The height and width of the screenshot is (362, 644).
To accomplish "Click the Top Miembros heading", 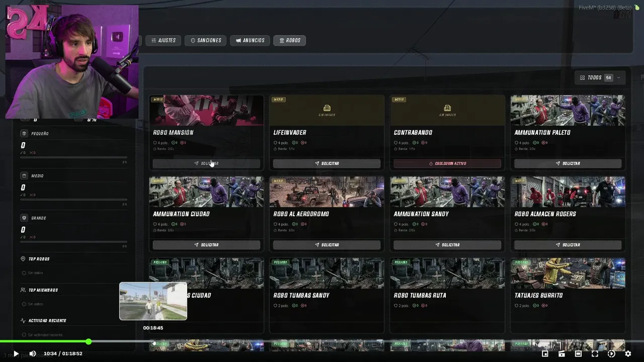I will (43, 290).
